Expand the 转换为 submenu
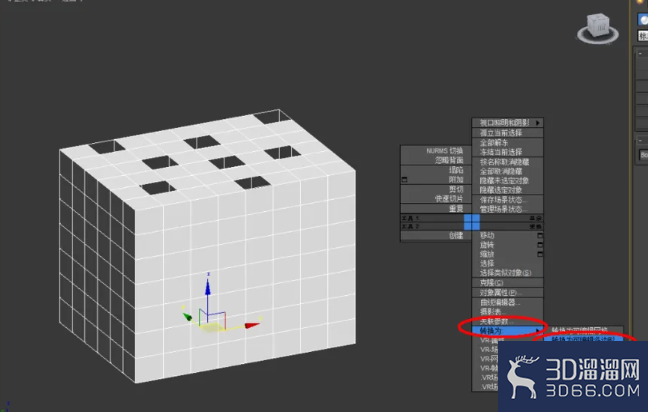This screenshot has height=412, width=648. click(x=507, y=331)
